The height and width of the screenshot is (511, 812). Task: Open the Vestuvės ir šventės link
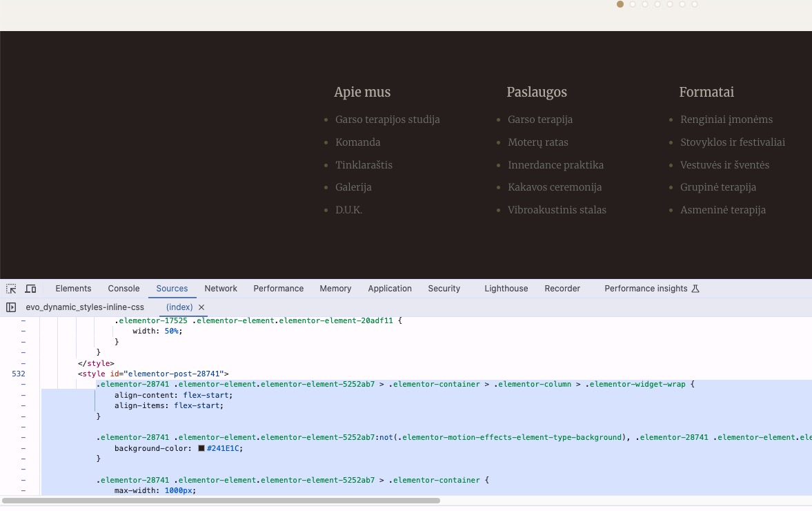pos(724,165)
